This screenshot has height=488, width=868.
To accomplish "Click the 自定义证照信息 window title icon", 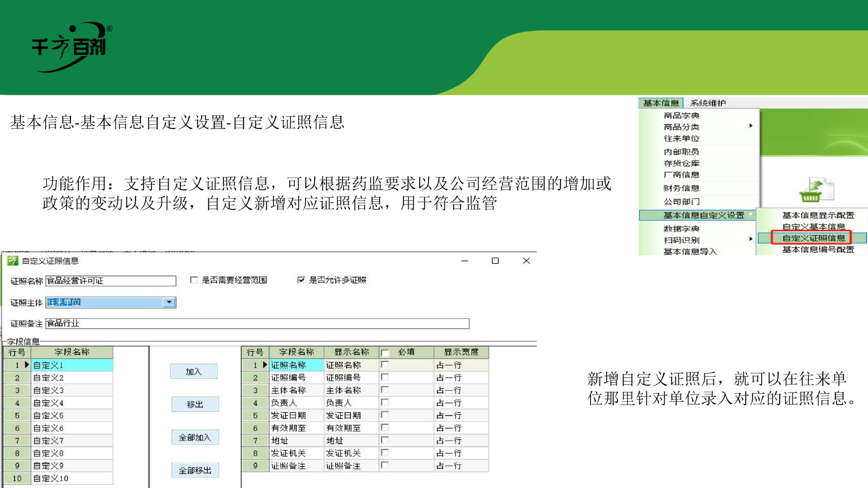I will pos(13,261).
